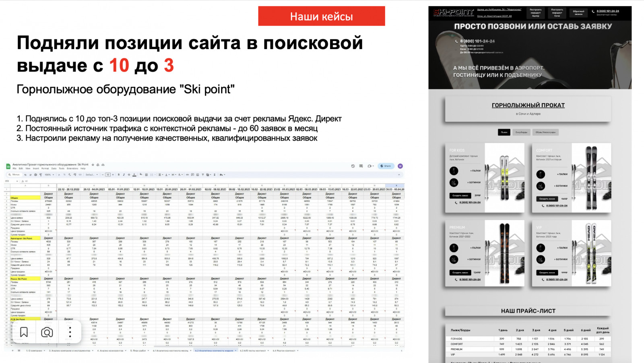Image resolution: width=644 pixels, height=363 pixels.
Task: Open the Insert menu in Sheets
Action: 36,169
